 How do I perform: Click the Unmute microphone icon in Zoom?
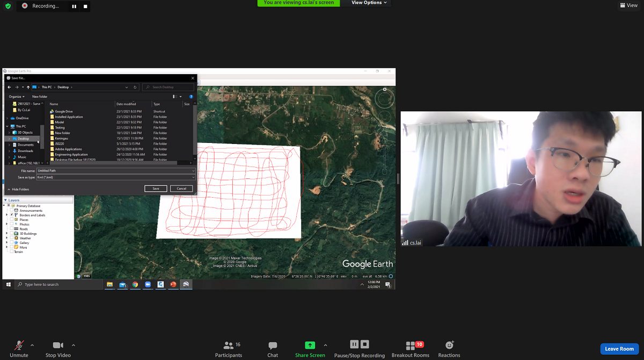19,345
